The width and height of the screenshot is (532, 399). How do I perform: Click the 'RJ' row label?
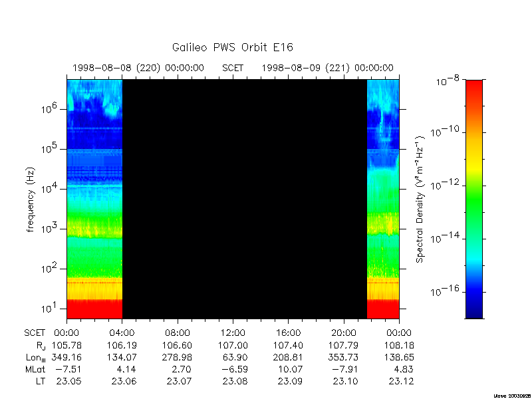[x=41, y=346]
